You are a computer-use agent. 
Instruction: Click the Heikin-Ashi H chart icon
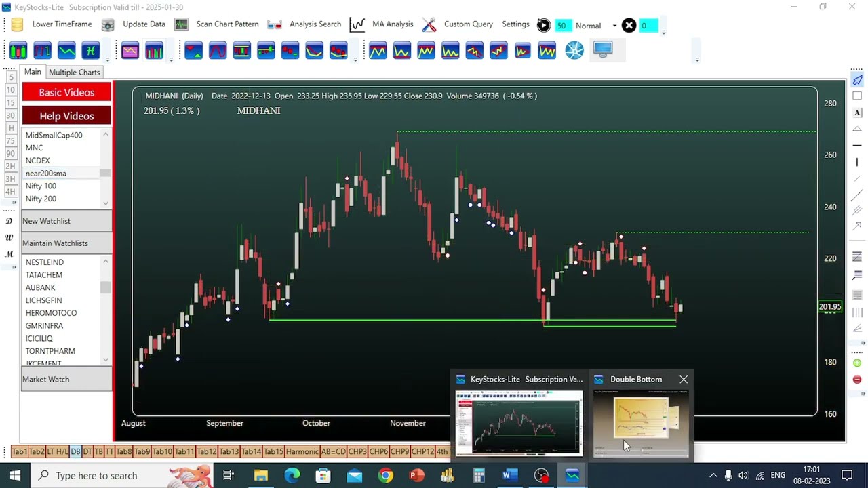coord(90,51)
